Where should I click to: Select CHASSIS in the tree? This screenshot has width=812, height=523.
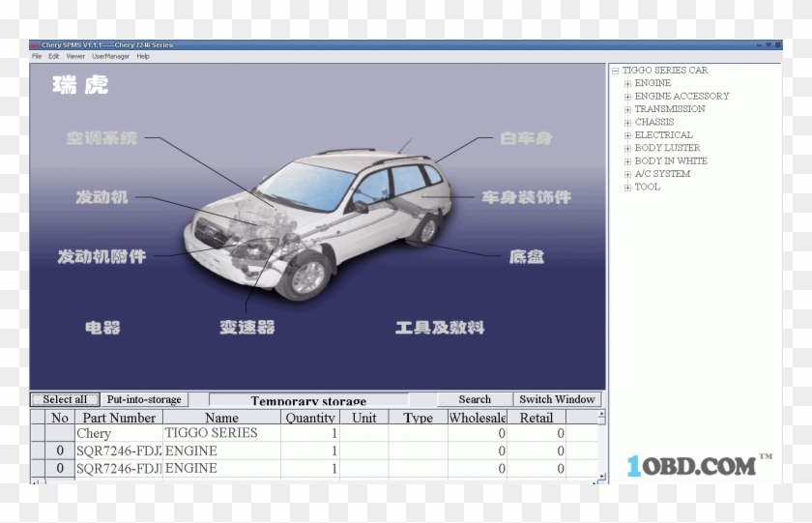(x=654, y=122)
